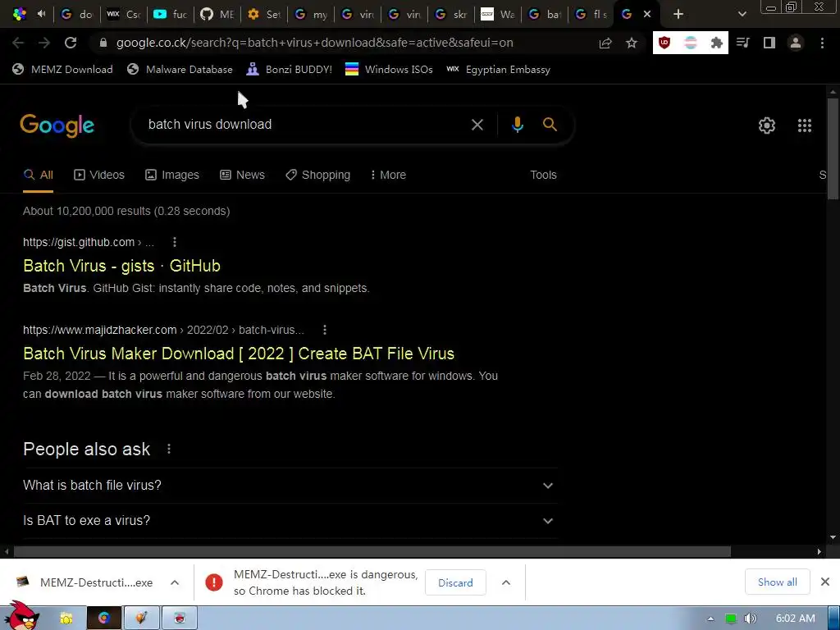Switch to Images results
The height and width of the screenshot is (630, 840).
tap(172, 176)
